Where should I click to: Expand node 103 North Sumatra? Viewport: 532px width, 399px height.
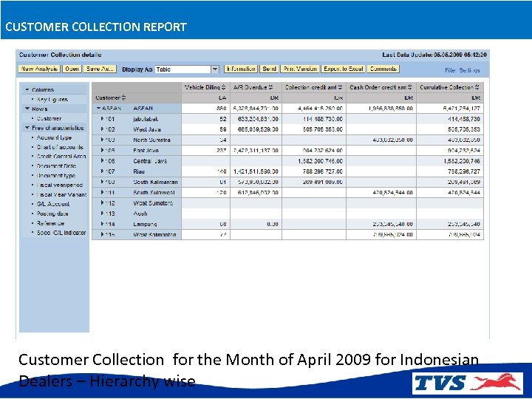tap(102, 140)
